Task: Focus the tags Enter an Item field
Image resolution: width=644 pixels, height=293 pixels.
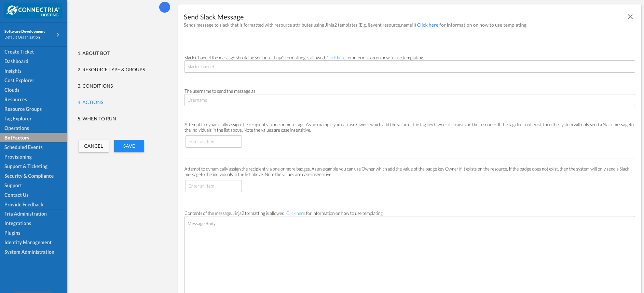Action: [214, 142]
